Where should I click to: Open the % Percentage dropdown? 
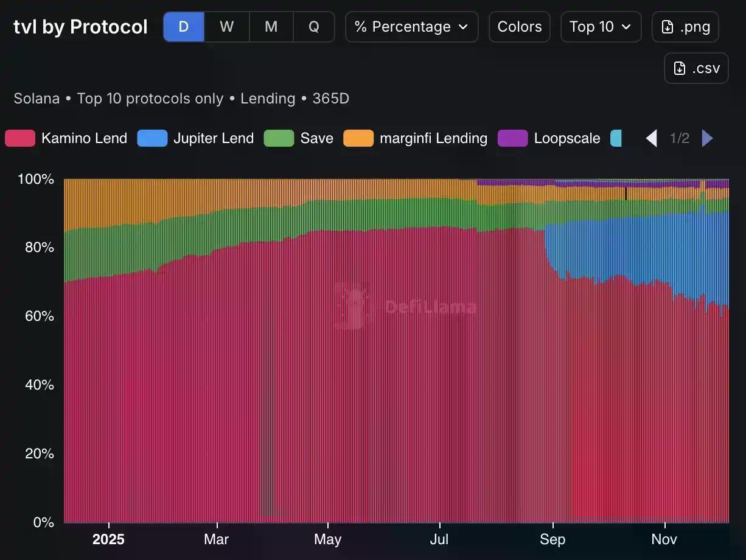tap(411, 27)
